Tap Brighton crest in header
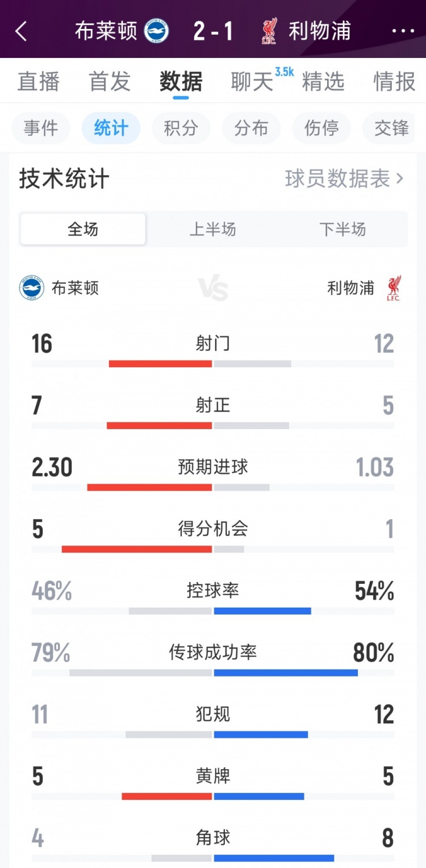The height and width of the screenshot is (868, 426). 156,31
